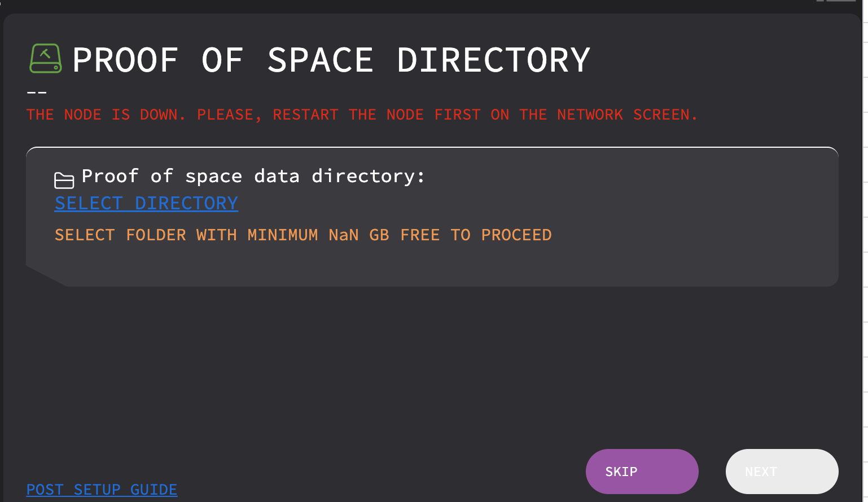The width and height of the screenshot is (868, 502).
Task: Click the orange minimum free space warning
Action: pos(303,235)
